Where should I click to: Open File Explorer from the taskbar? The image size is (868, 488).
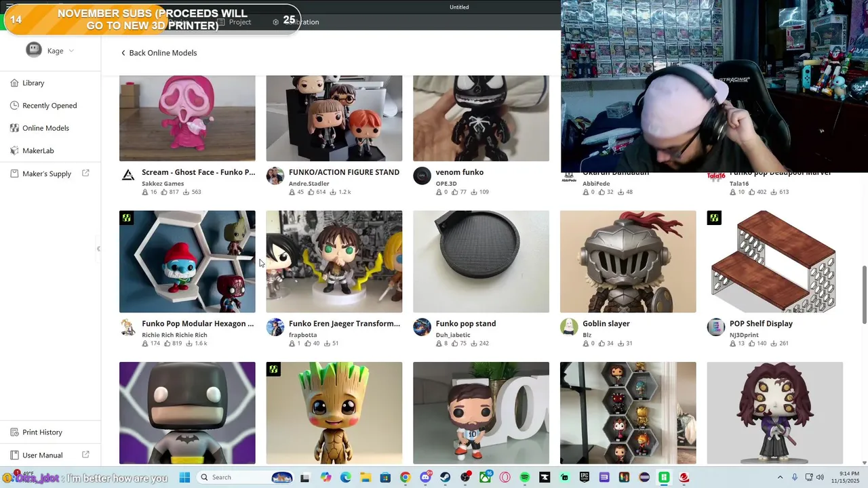click(x=366, y=477)
